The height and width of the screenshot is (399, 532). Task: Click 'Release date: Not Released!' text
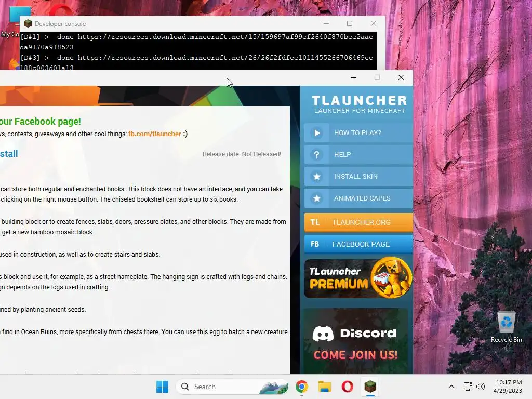click(242, 154)
